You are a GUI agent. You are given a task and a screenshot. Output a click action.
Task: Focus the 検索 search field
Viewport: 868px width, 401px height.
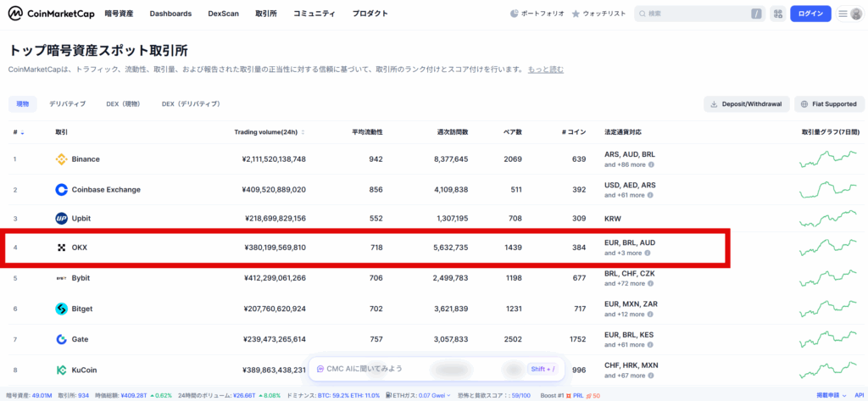(x=699, y=14)
